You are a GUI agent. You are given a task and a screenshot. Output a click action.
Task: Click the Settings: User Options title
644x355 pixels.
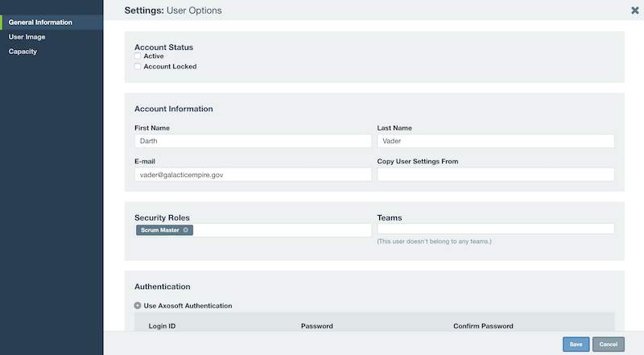pyautogui.click(x=173, y=10)
